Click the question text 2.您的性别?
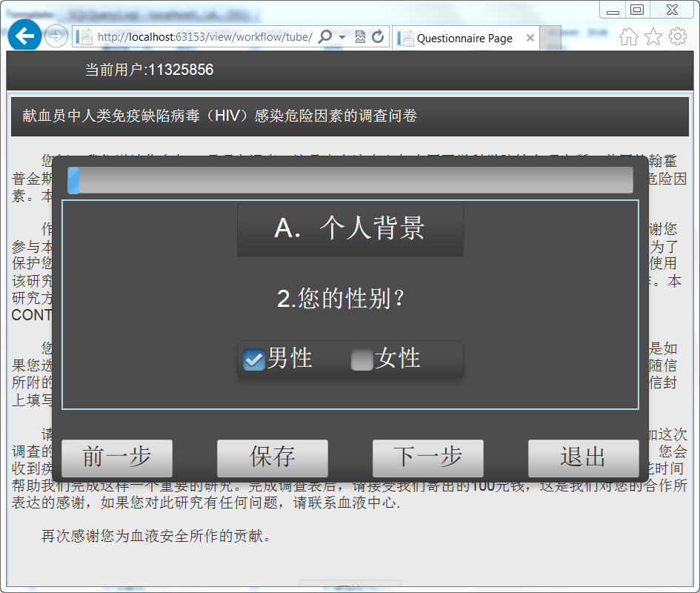The width and height of the screenshot is (700, 593). point(341,298)
